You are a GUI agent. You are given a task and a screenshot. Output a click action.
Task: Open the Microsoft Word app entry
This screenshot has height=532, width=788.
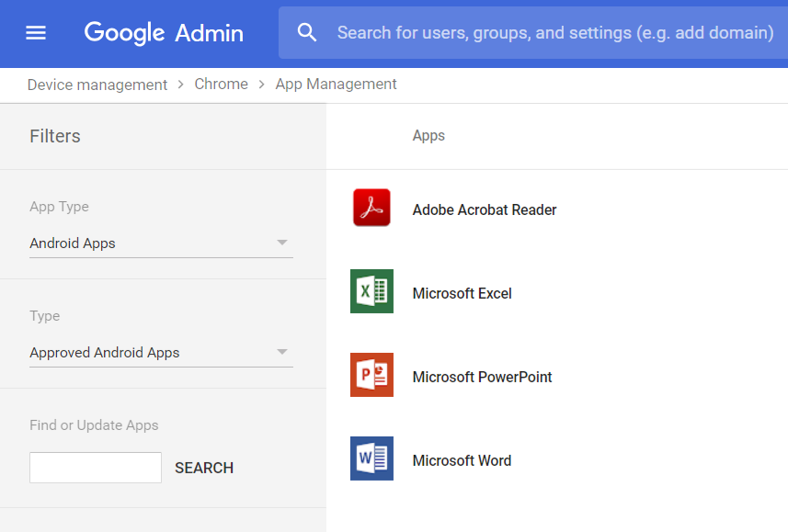click(462, 460)
